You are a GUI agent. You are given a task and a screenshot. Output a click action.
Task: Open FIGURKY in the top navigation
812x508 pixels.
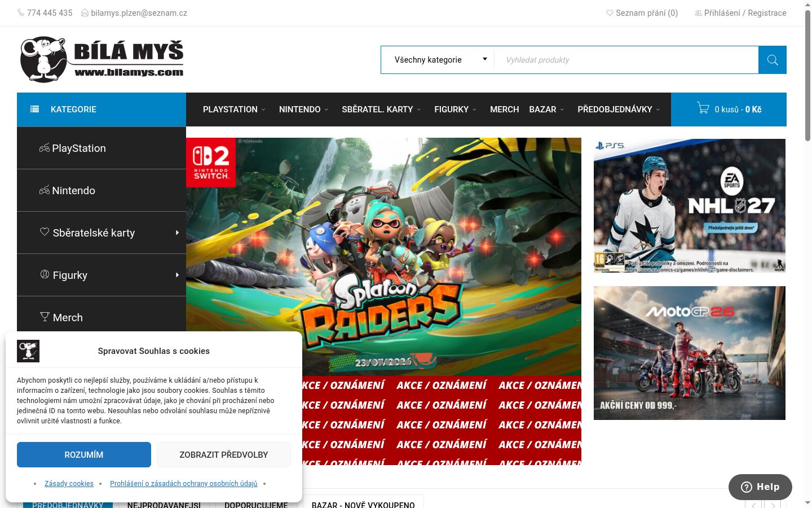[x=451, y=110]
